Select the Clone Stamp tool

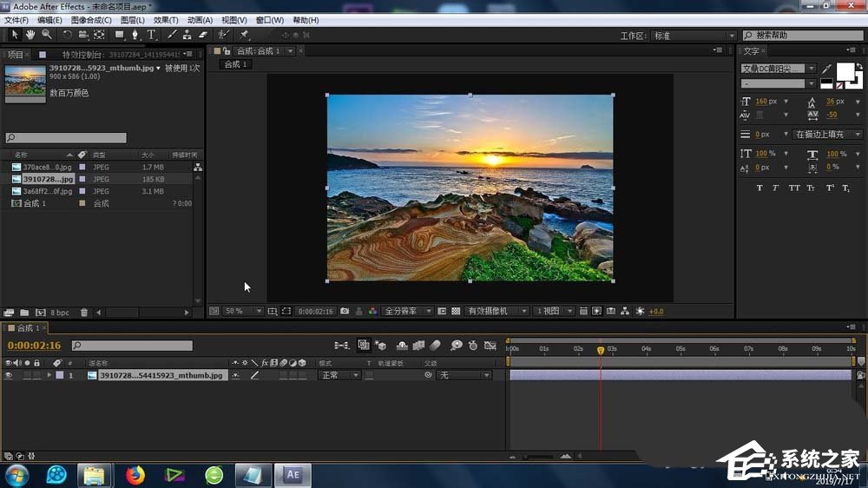pyautogui.click(x=187, y=35)
